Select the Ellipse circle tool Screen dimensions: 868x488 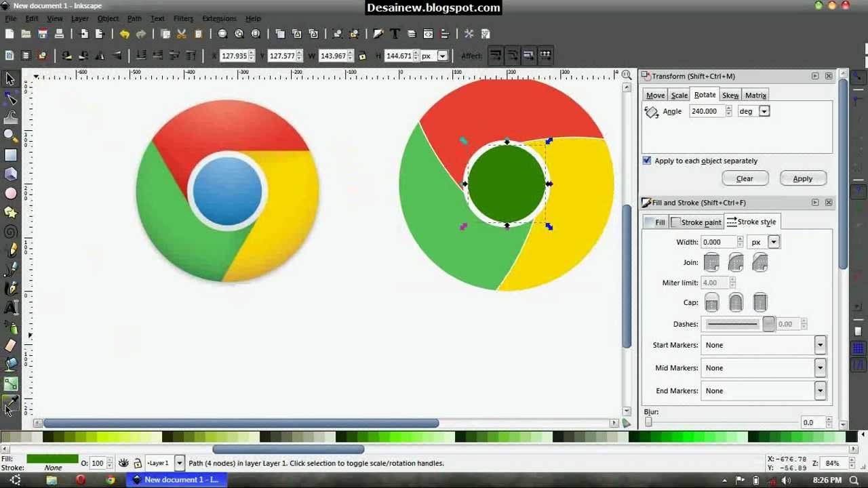click(x=10, y=194)
